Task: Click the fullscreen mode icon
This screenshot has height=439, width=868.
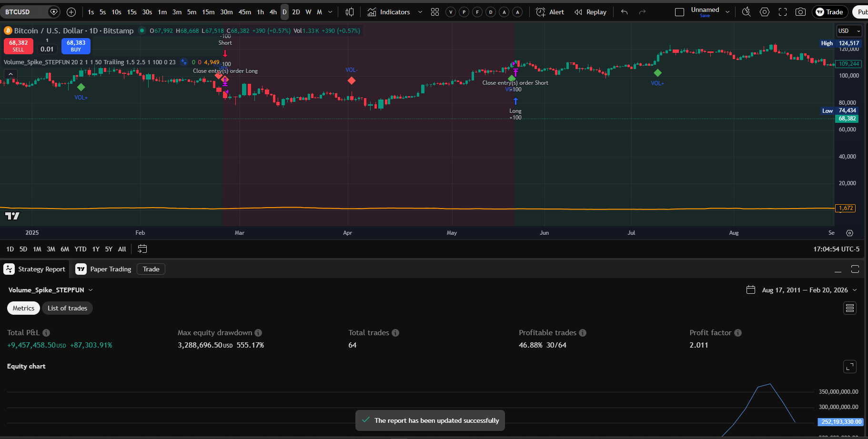Action: click(x=783, y=12)
